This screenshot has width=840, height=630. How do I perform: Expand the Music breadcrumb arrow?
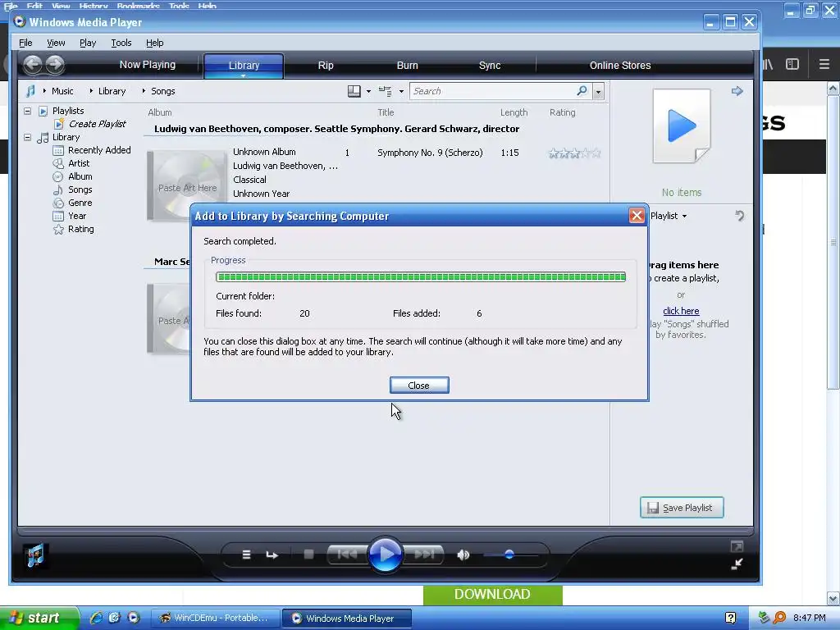[44, 91]
